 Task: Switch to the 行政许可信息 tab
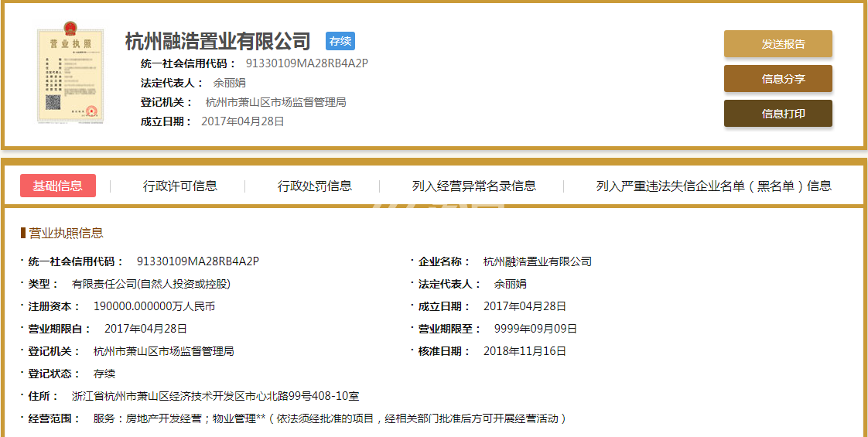point(180,186)
